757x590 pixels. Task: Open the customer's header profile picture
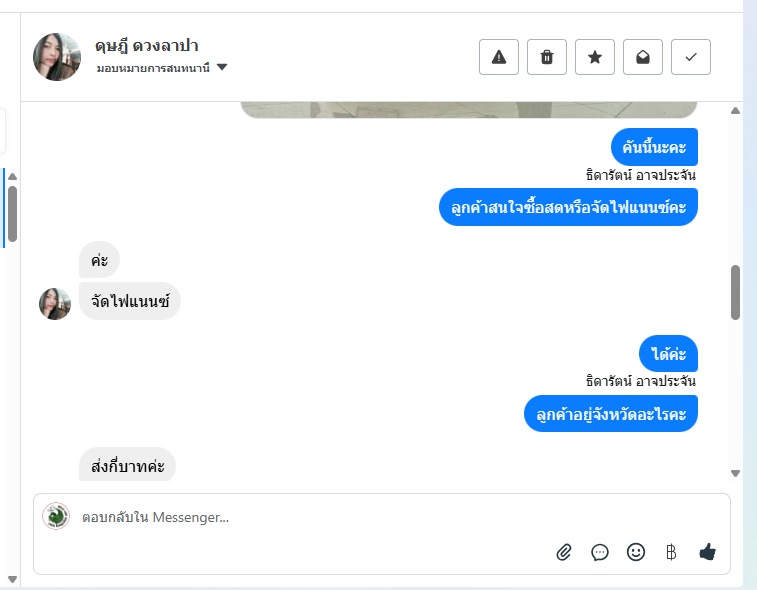(x=56, y=57)
